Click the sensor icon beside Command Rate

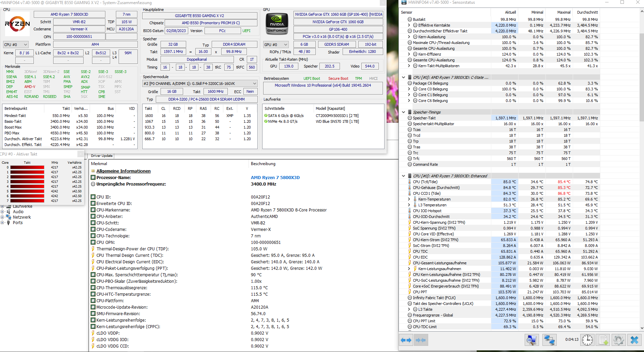point(410,164)
